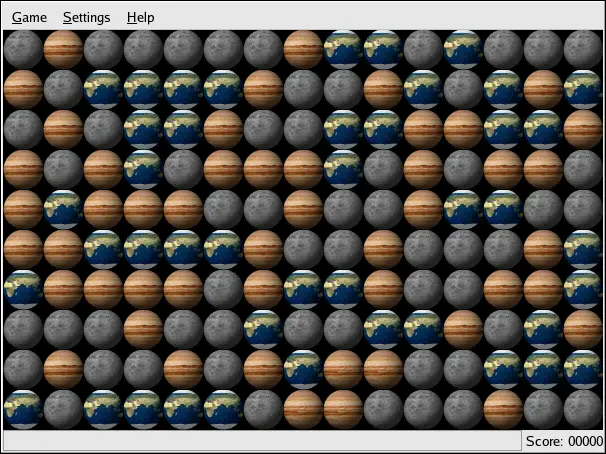Open the Settings menu
Viewport: 606px width, 454px height.
coord(86,17)
